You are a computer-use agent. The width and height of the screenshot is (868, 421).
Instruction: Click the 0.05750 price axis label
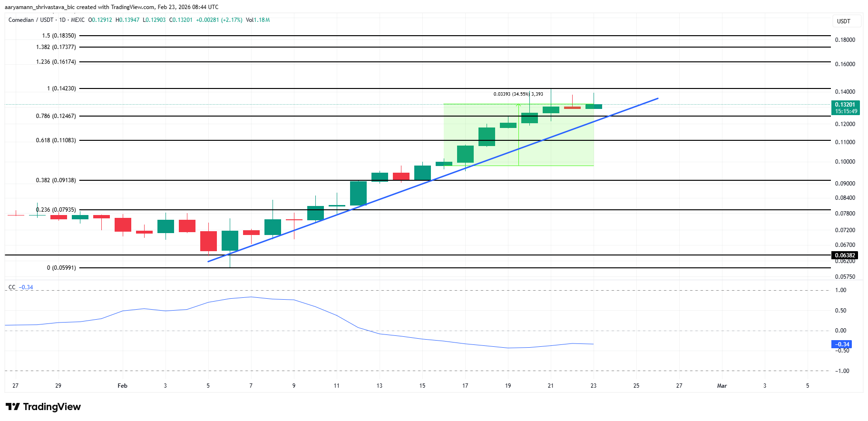point(845,277)
